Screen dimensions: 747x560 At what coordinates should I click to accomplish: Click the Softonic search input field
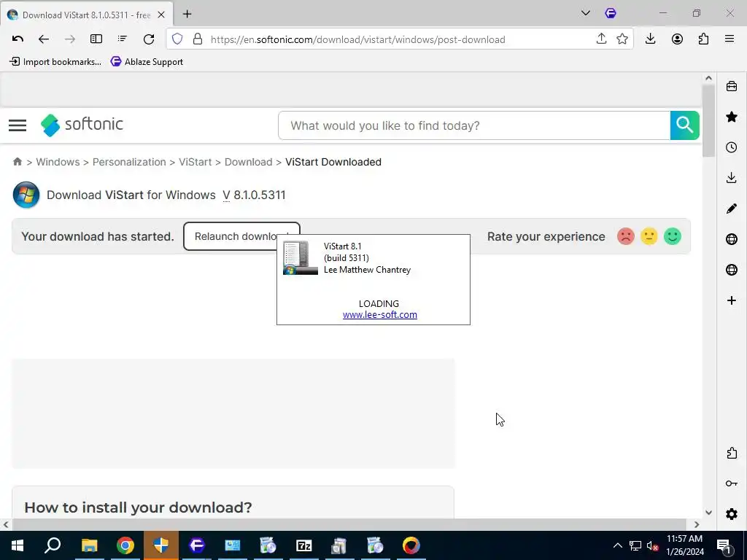click(474, 125)
